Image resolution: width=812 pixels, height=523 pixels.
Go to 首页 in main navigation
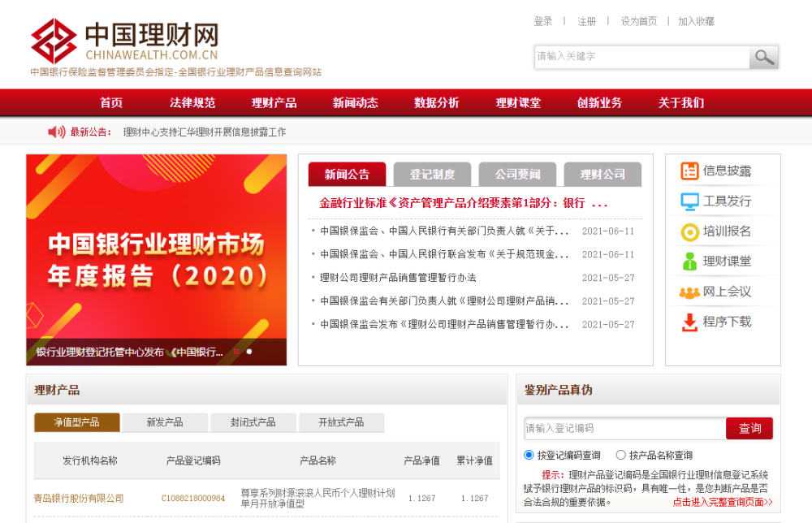(111, 102)
